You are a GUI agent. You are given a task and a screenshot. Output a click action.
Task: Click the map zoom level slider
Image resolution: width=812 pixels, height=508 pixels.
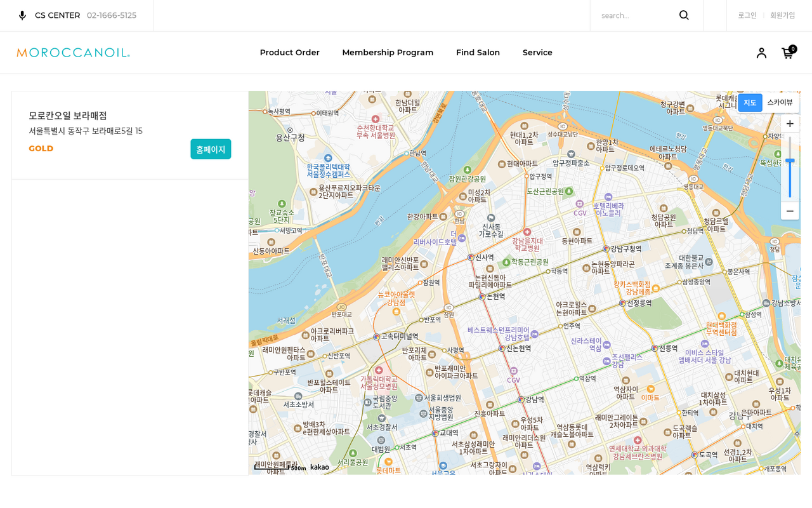790,168
